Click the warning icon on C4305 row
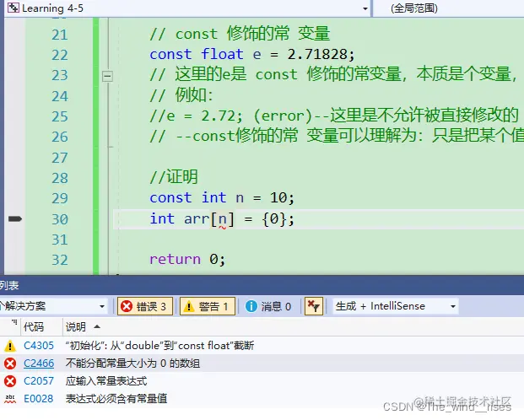The height and width of the screenshot is (420, 524). click(10, 346)
